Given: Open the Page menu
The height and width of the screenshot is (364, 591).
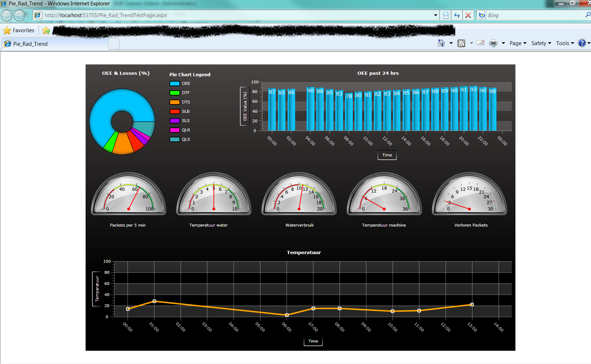Looking at the screenshot, I should (518, 43).
